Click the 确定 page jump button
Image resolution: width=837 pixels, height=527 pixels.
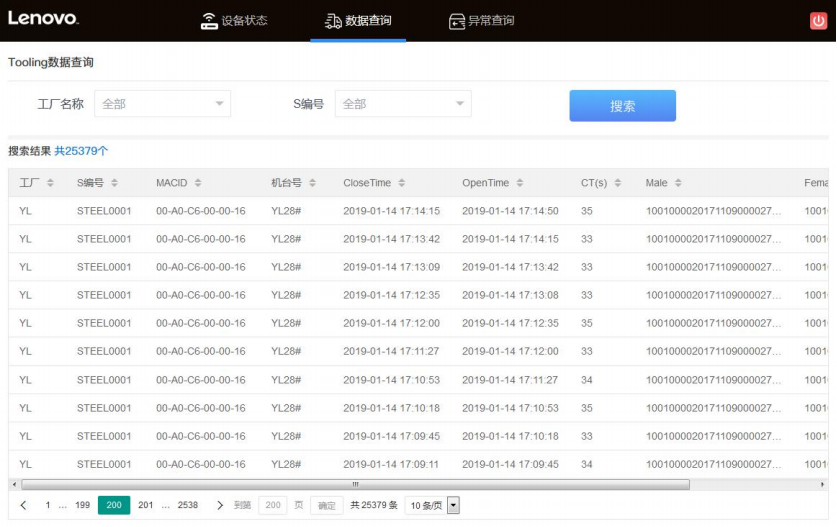(x=327, y=505)
